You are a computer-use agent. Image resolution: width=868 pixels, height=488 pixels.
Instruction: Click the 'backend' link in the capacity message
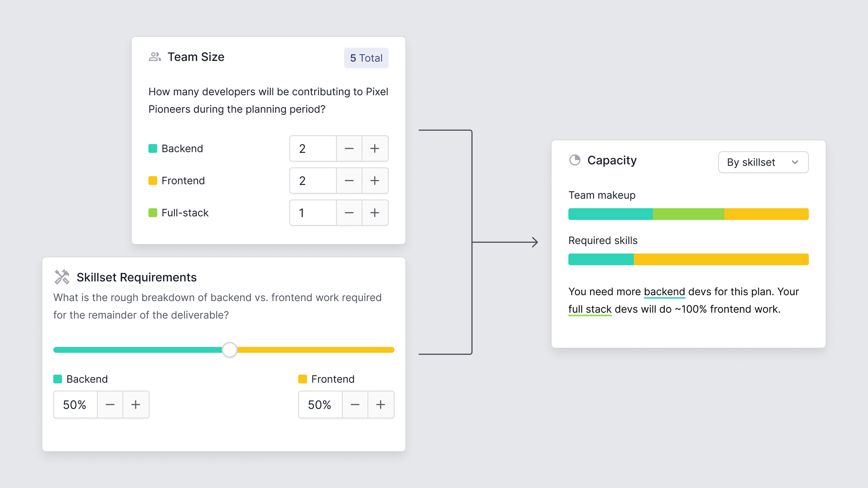pyautogui.click(x=664, y=291)
